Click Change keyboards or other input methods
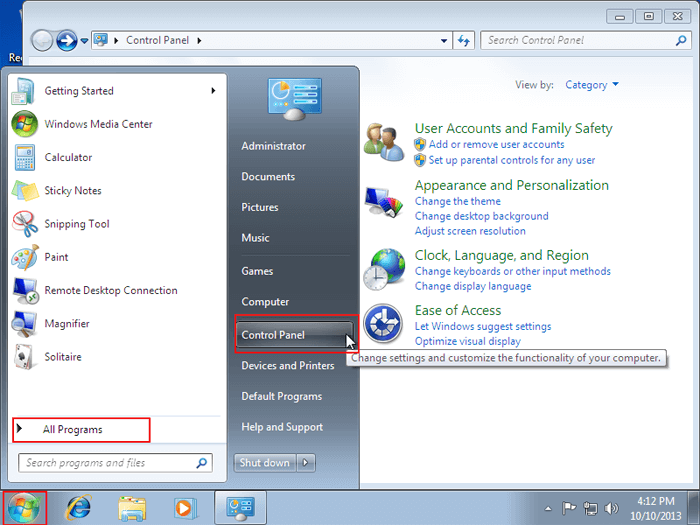The image size is (700, 525). point(512,271)
